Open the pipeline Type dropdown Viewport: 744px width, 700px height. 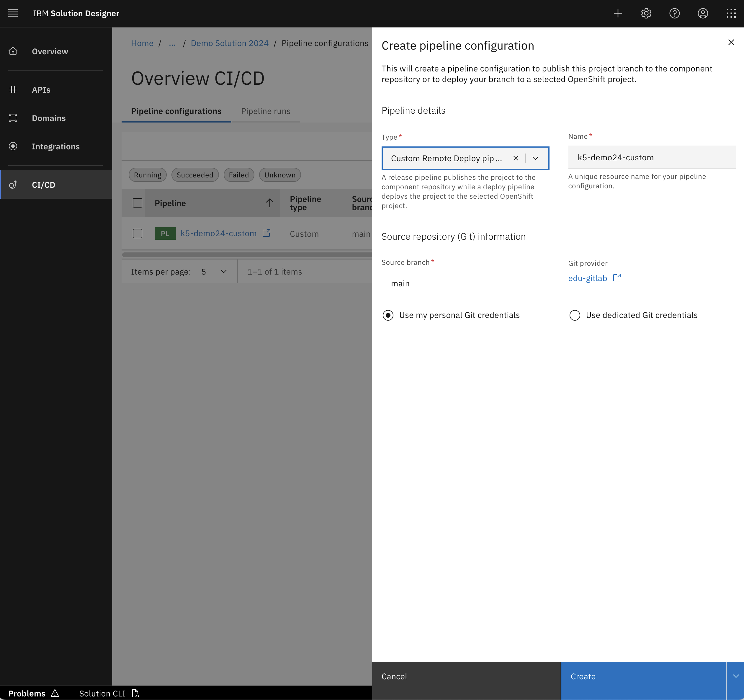click(x=535, y=158)
